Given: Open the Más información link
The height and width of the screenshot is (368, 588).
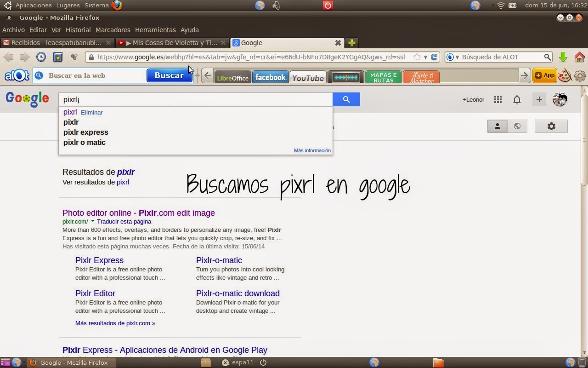Looking at the screenshot, I should [x=312, y=150].
